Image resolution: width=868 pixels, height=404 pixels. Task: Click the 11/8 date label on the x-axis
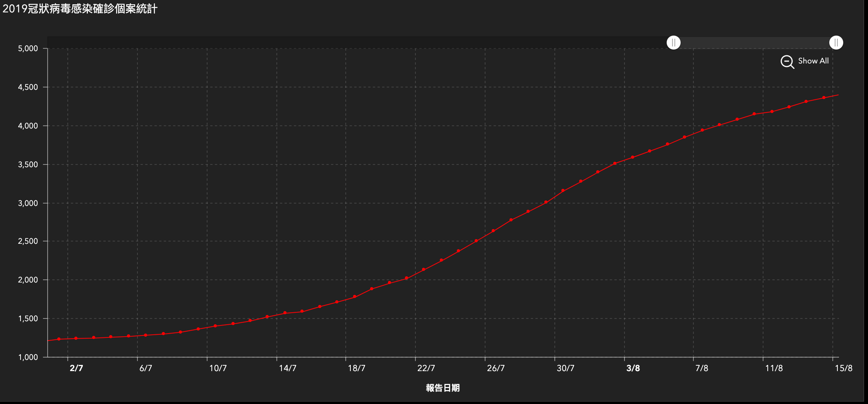pyautogui.click(x=774, y=368)
